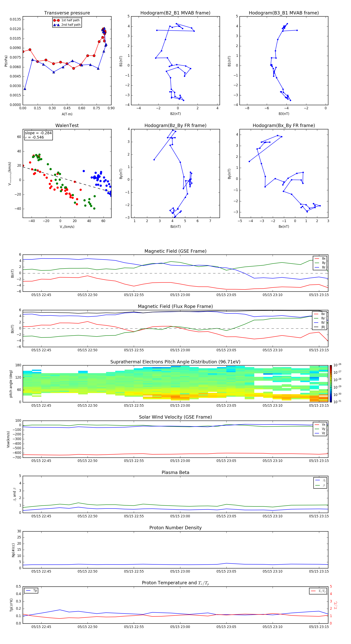351x644 pixels.
Task: Click the "Plasma Beta" plot title
Action: tap(175, 472)
